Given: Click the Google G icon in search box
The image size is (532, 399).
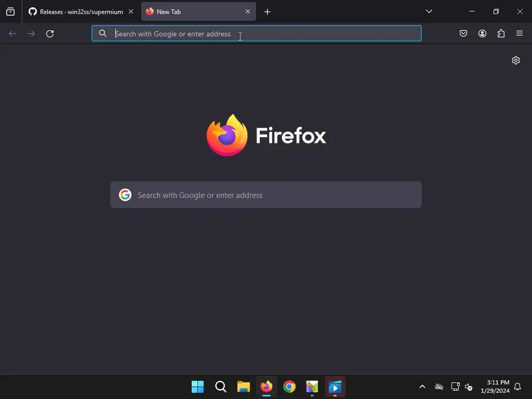Looking at the screenshot, I should [x=125, y=195].
